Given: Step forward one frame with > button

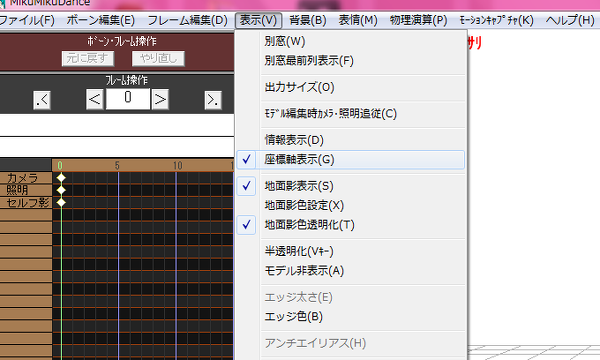Looking at the screenshot, I should [x=160, y=99].
